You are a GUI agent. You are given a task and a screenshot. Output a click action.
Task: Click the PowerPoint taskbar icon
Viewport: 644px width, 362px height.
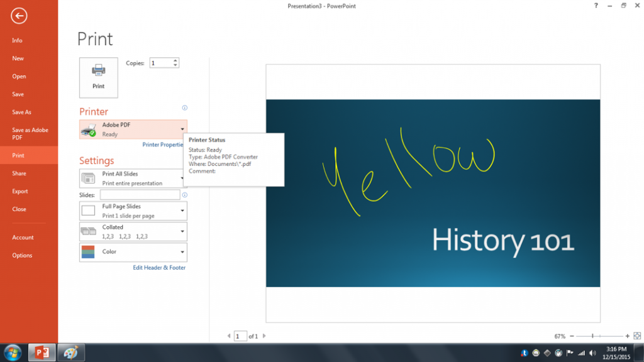point(42,353)
